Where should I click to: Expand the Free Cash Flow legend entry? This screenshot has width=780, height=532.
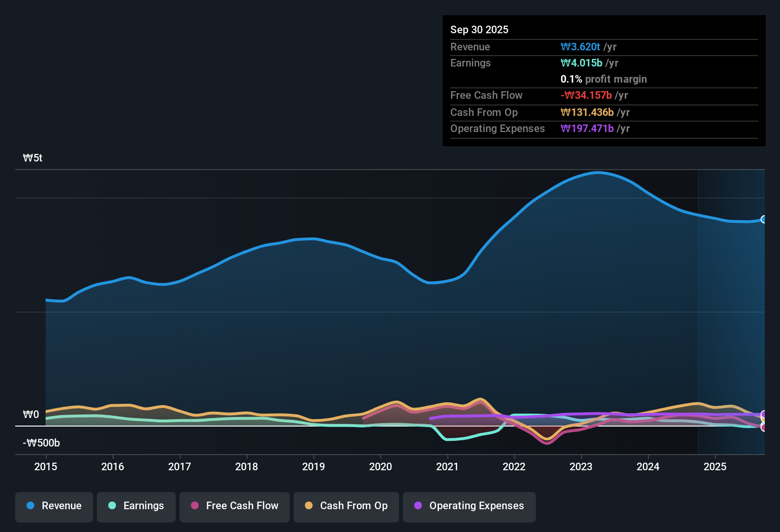click(x=234, y=506)
